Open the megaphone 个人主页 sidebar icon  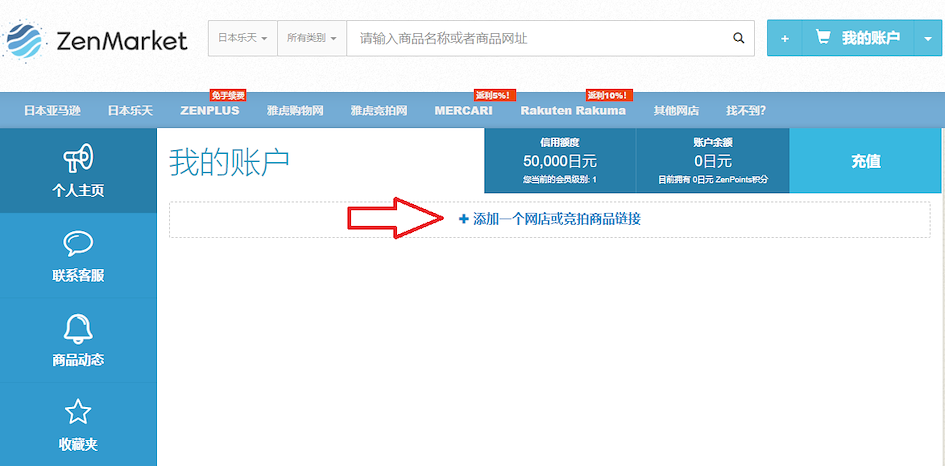click(x=78, y=158)
